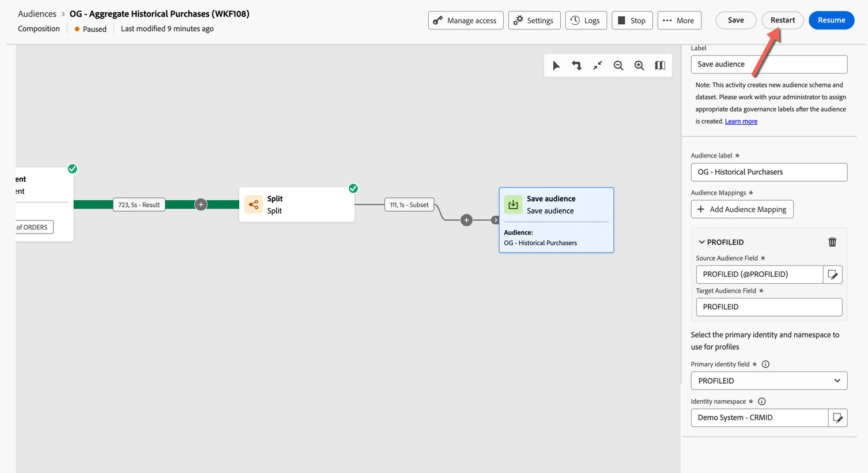868x473 pixels.
Task: Select the pointer tool in canvas toolbar
Action: point(556,66)
